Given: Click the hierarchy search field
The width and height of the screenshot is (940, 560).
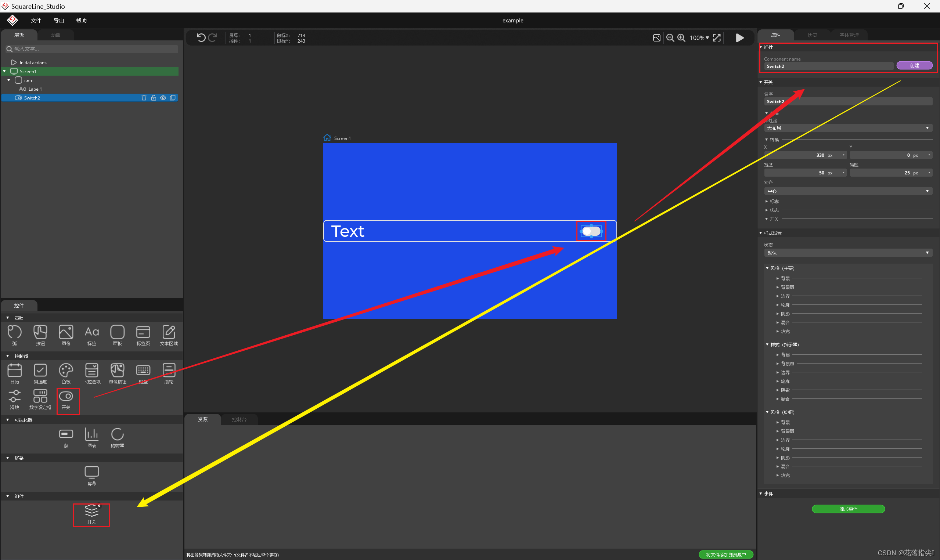Looking at the screenshot, I should point(92,49).
